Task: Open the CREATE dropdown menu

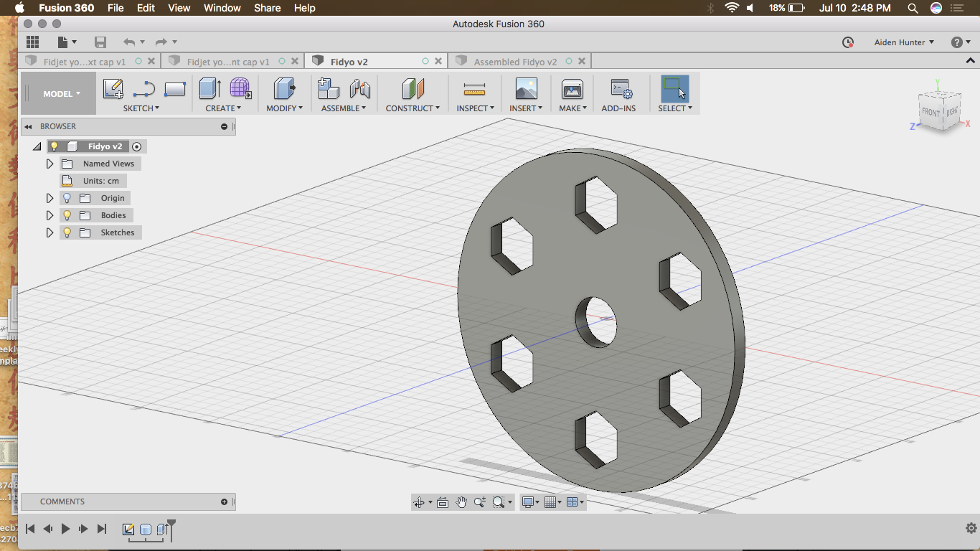Action: point(223,108)
